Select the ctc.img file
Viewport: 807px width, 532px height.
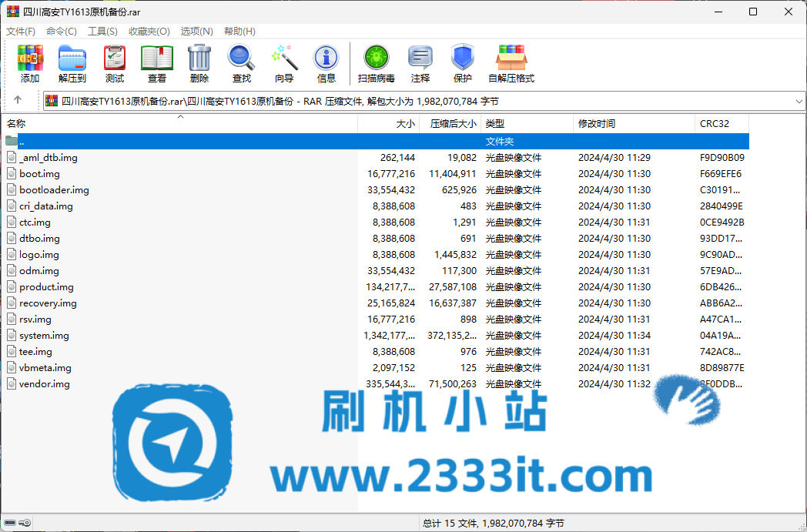[35, 223]
